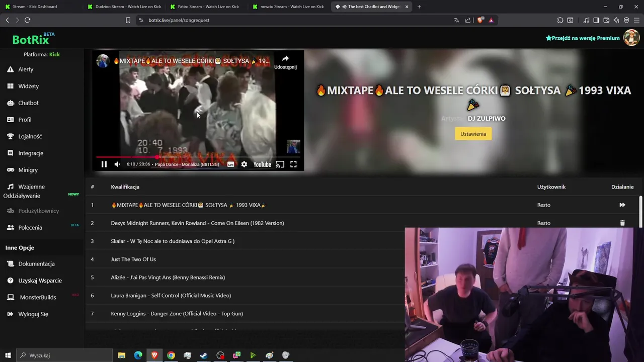This screenshot has height=362, width=644.
Task: Open the browser hamburger menu
Action: coord(636,20)
